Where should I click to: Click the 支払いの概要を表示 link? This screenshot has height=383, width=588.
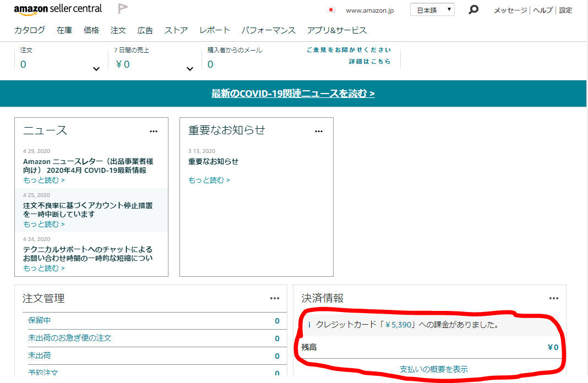(433, 369)
